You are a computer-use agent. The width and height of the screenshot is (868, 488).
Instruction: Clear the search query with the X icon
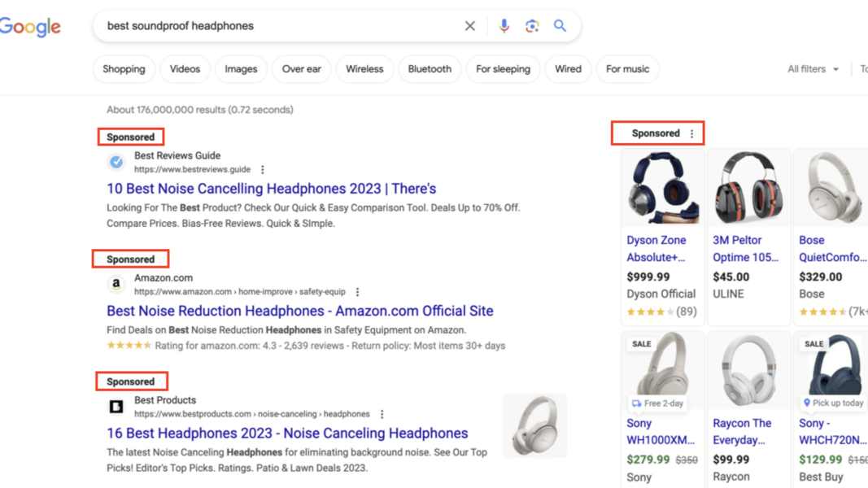click(x=469, y=25)
